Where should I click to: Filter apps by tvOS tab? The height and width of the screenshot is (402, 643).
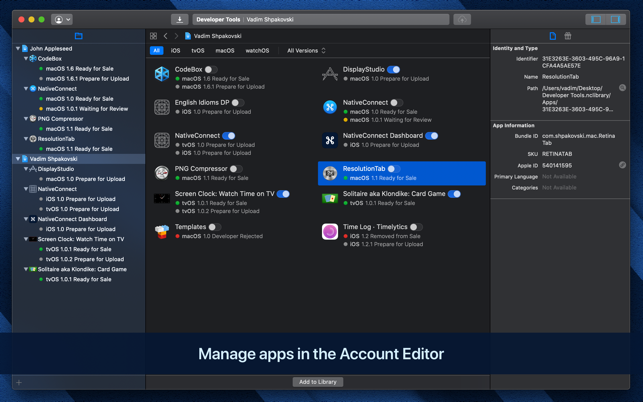coord(198,50)
